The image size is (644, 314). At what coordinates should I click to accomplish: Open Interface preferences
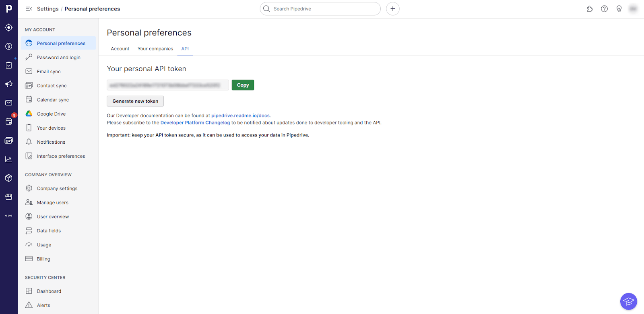(x=58, y=156)
